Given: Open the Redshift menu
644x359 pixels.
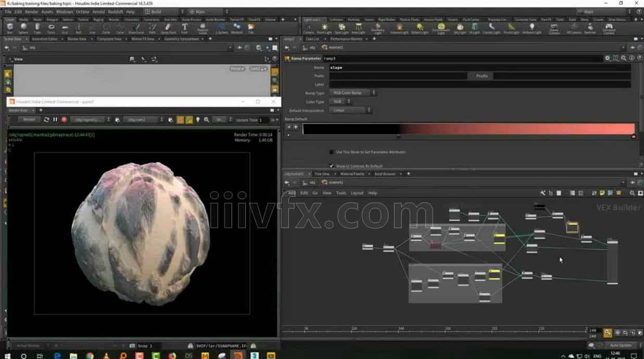Looking at the screenshot, I should click(x=115, y=11).
